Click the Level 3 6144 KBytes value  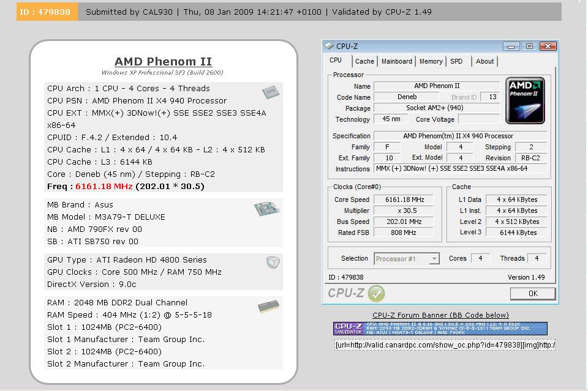[516, 233]
